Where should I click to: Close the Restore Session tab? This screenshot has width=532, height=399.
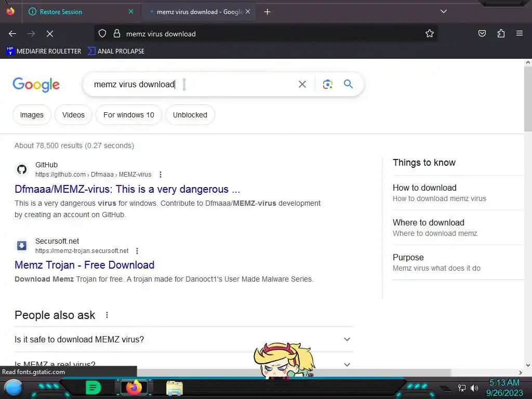pyautogui.click(x=130, y=11)
